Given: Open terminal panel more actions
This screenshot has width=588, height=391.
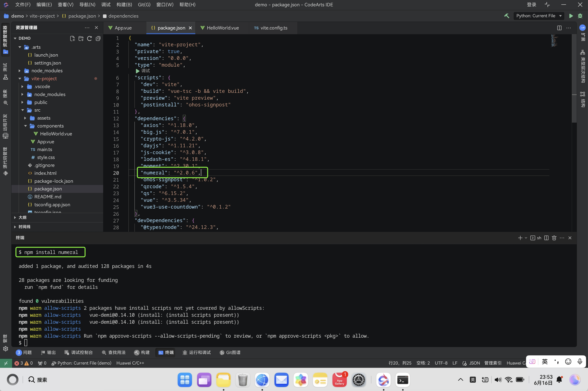Looking at the screenshot, I should 562,238.
